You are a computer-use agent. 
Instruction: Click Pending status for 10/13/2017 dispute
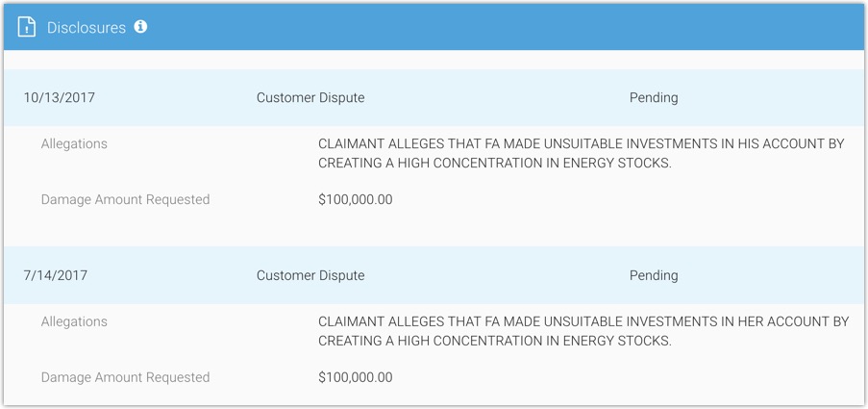[x=654, y=97]
